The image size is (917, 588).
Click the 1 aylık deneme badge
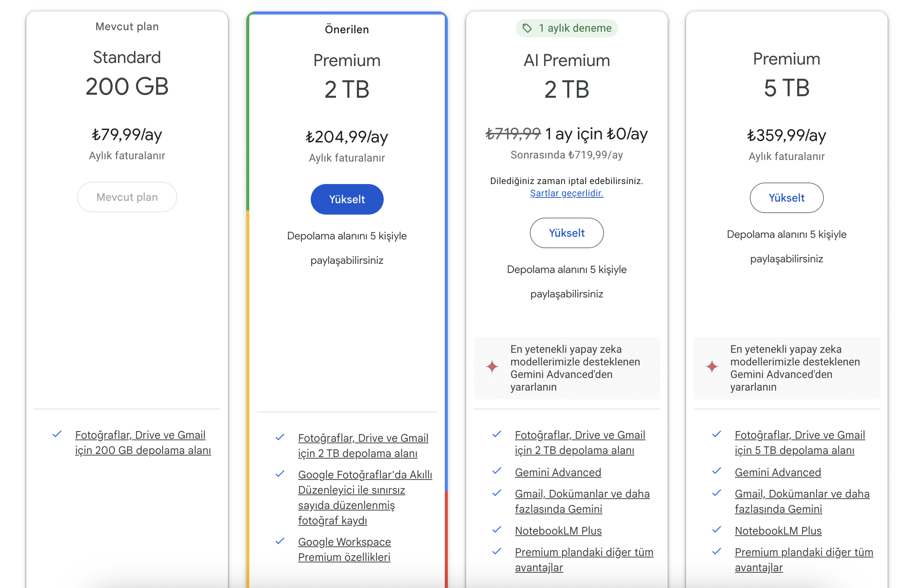pos(567,28)
